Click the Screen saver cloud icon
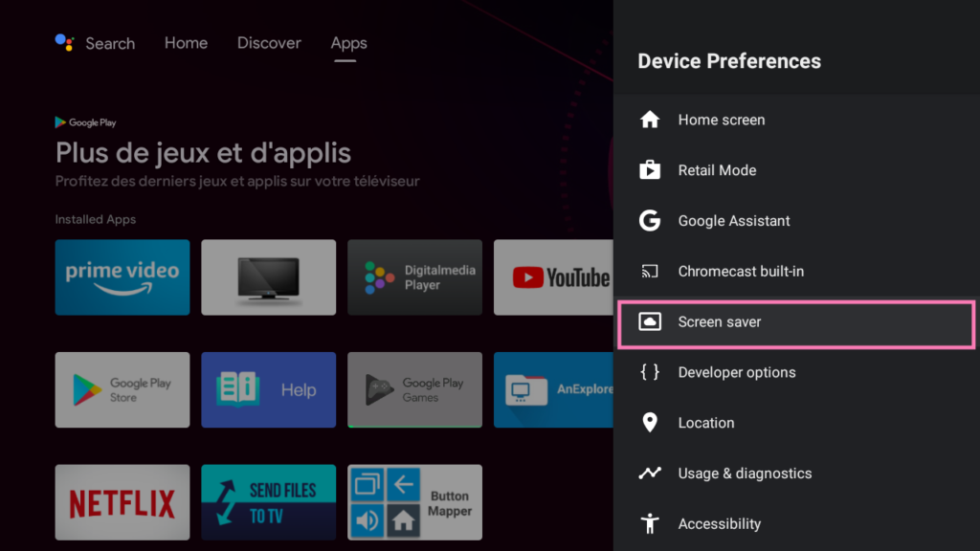This screenshot has width=980, height=551. click(650, 321)
